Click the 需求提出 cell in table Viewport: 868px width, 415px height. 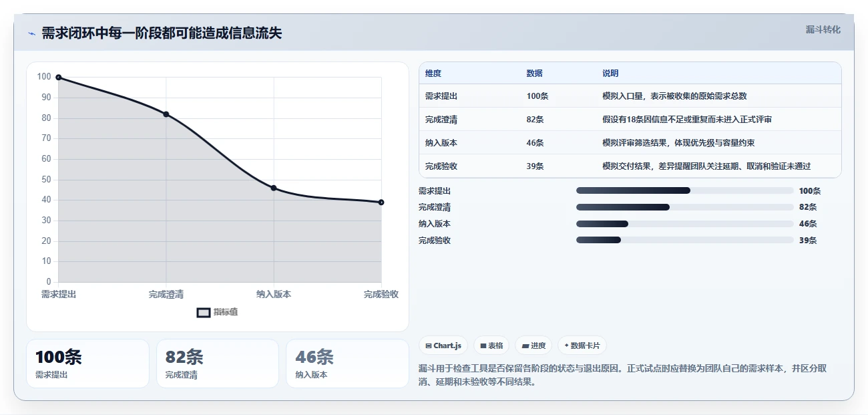coord(441,96)
